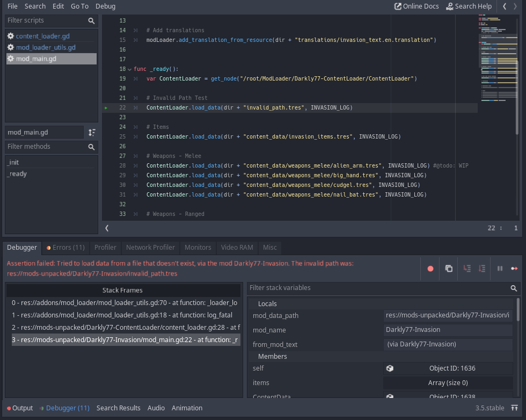Toggle alphabetical sorting of methods list
Image resolution: width=526 pixels, height=420 pixels.
click(x=92, y=132)
